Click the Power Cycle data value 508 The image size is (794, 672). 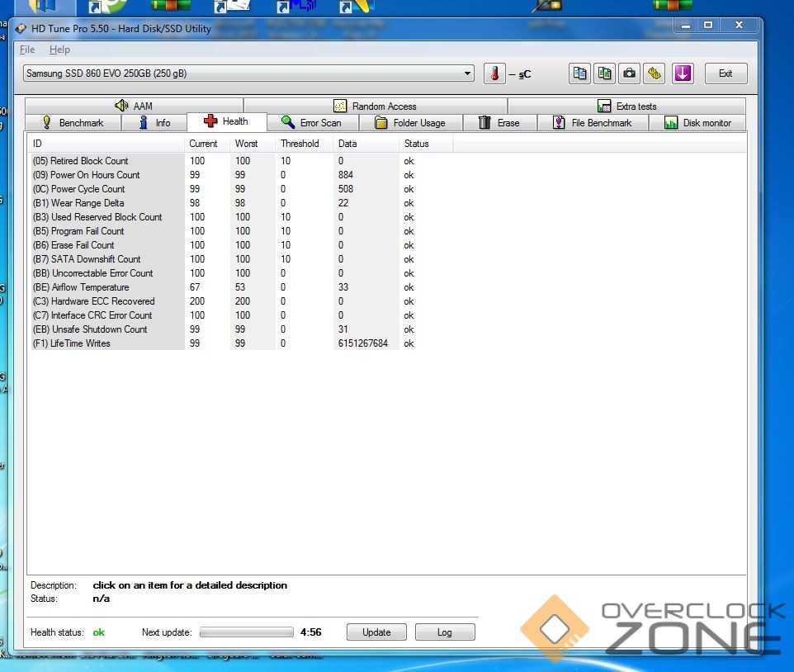pos(346,189)
